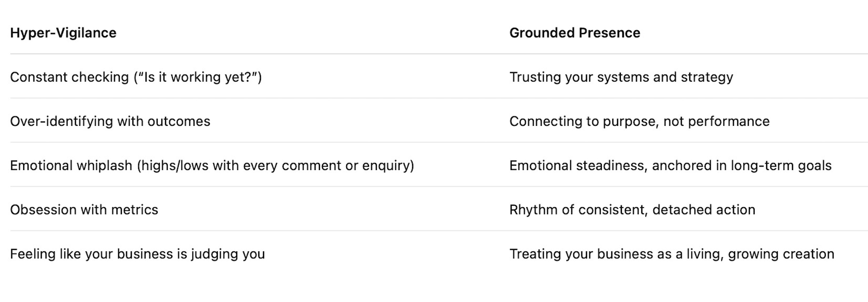Click 'Connecting to purpose, not performance' cell
Screen dimensions: 868x302
click(x=639, y=121)
